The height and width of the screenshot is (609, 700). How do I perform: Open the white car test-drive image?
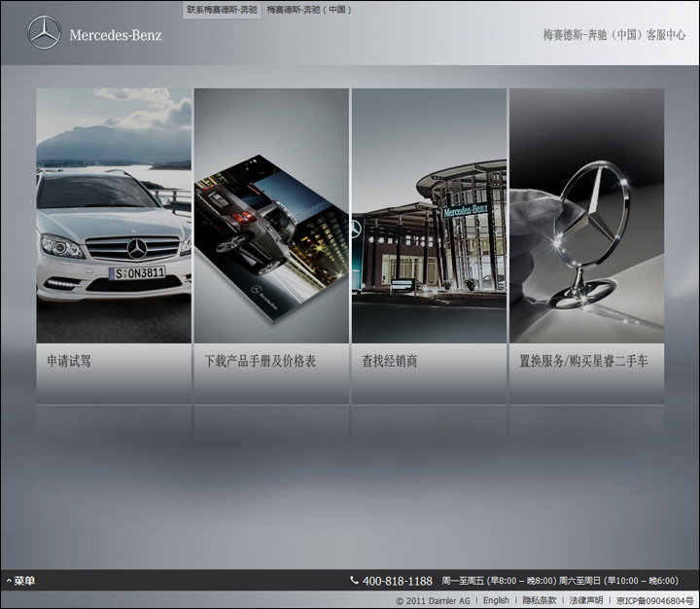point(114,216)
